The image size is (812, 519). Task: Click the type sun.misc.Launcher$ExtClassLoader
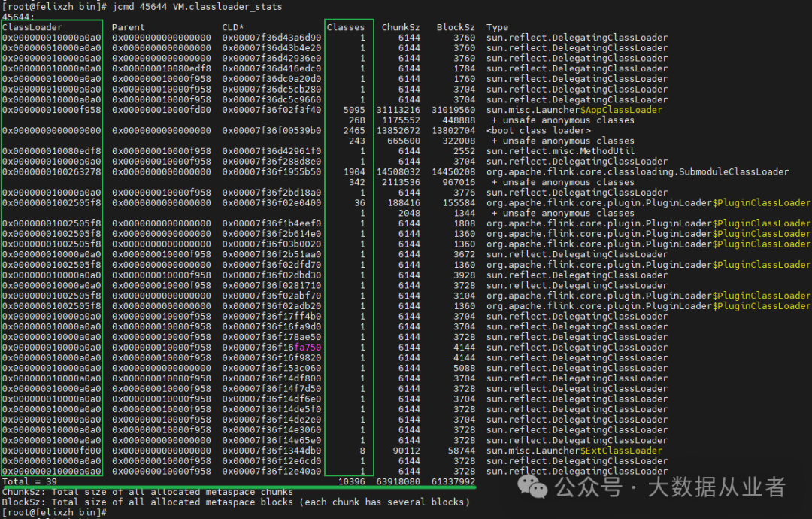coord(574,451)
